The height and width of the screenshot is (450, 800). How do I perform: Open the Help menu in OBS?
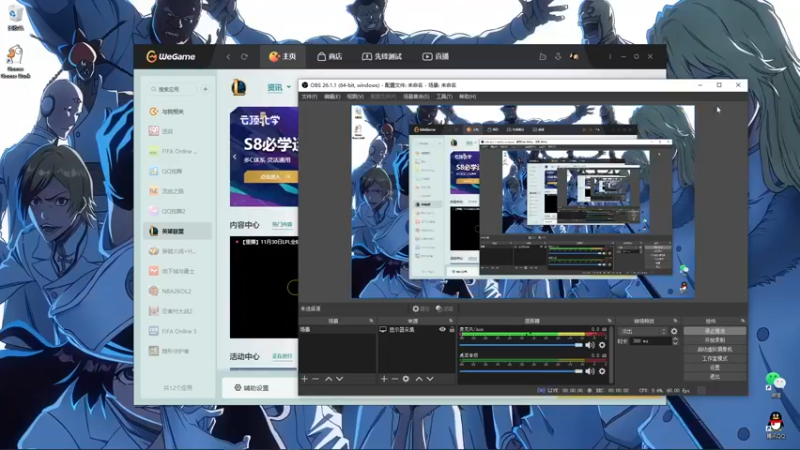tap(467, 96)
